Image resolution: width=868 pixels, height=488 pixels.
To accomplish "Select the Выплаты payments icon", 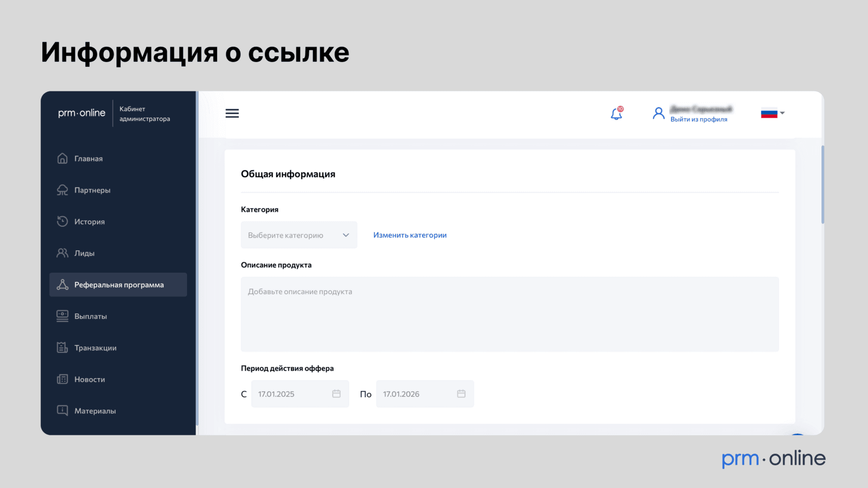I will [62, 316].
